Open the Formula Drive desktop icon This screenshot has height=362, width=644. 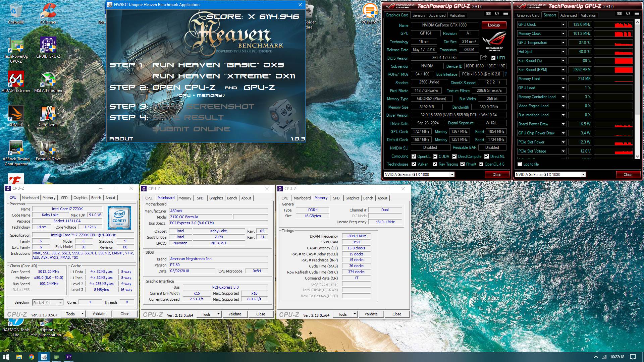coord(48,150)
